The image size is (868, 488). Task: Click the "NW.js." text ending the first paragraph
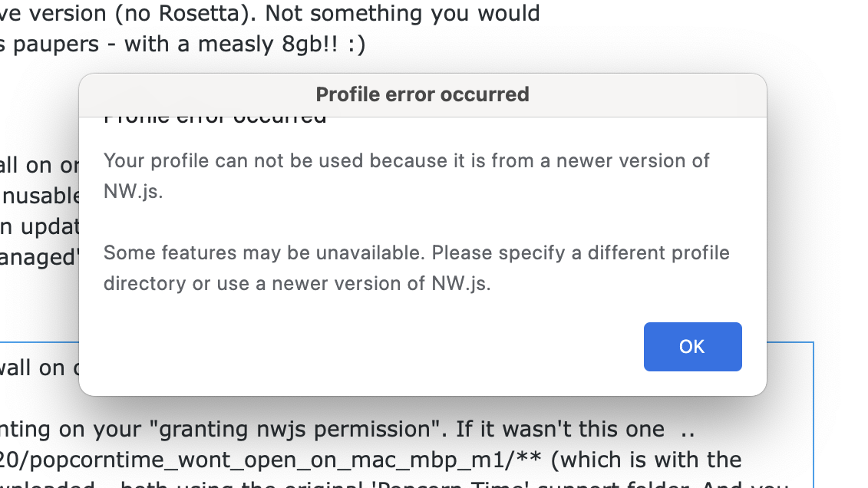[133, 191]
